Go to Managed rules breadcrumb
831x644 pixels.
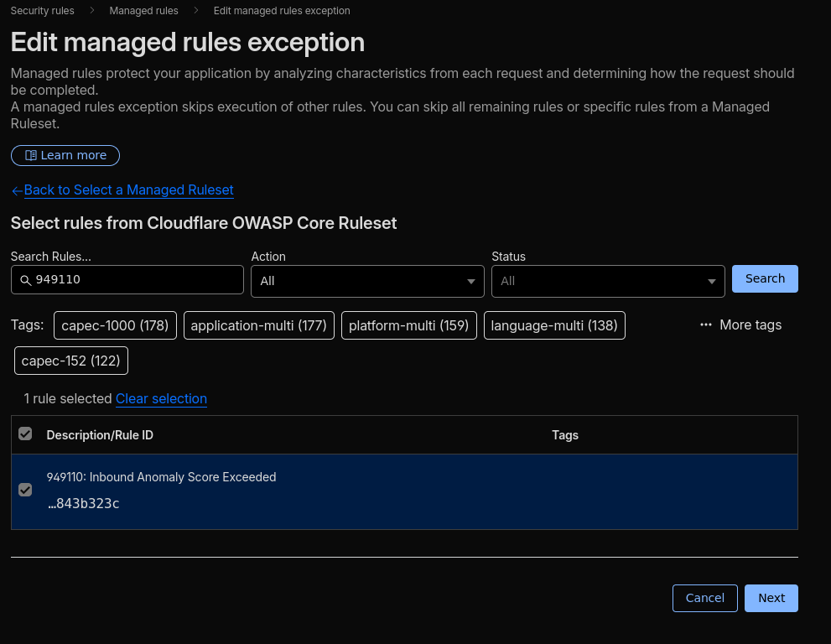point(143,11)
